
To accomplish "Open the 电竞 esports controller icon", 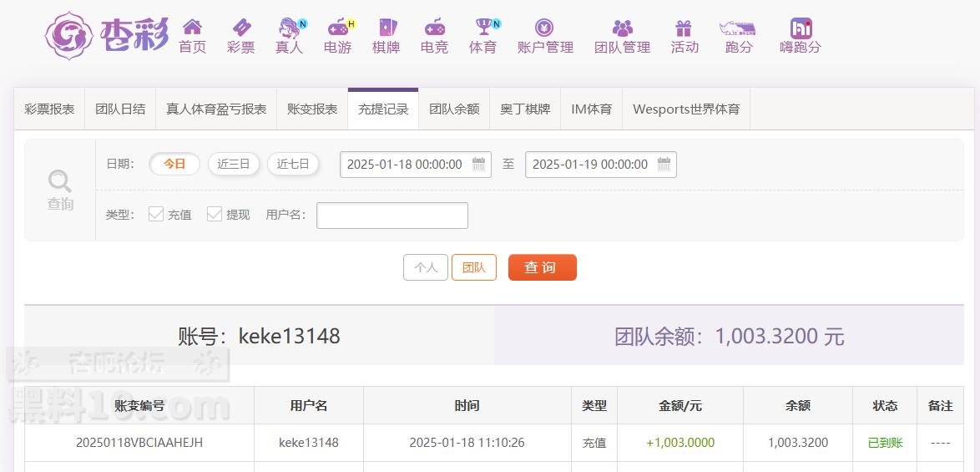I will pos(434,27).
